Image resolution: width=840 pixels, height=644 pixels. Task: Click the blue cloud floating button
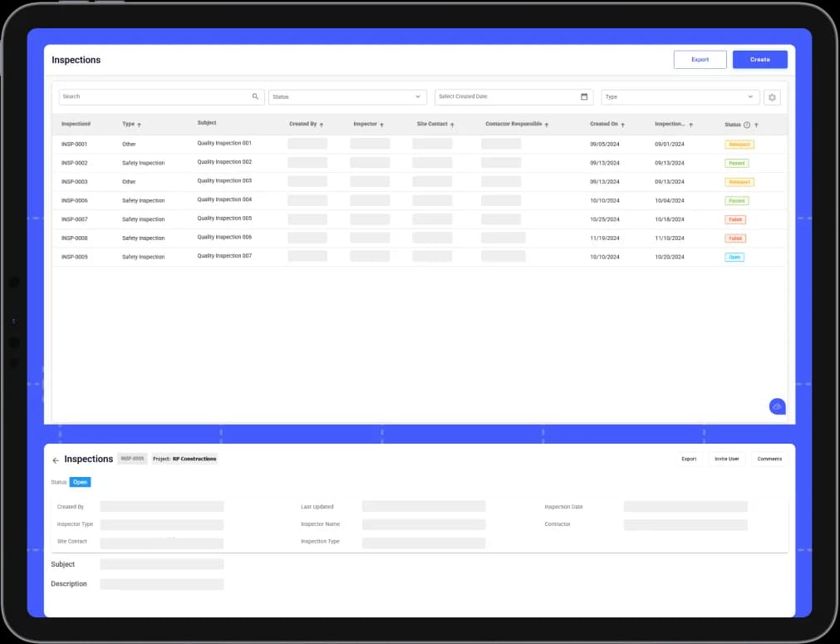point(778,406)
